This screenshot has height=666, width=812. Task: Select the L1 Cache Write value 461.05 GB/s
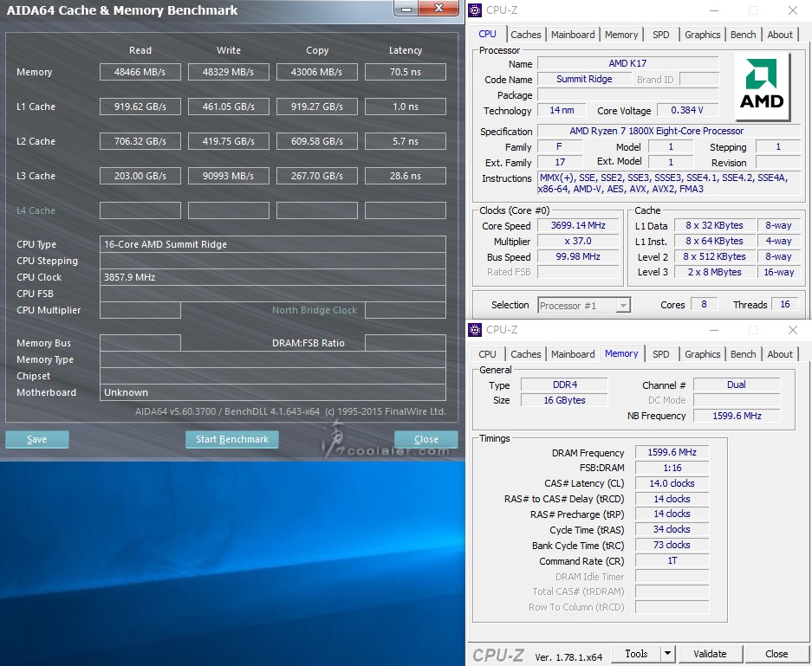click(229, 107)
